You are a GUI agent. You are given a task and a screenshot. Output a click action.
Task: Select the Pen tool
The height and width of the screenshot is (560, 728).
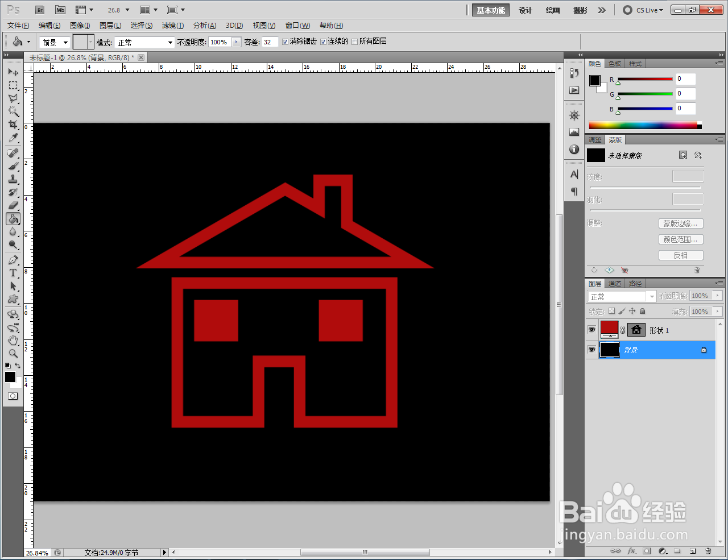pos(13,260)
